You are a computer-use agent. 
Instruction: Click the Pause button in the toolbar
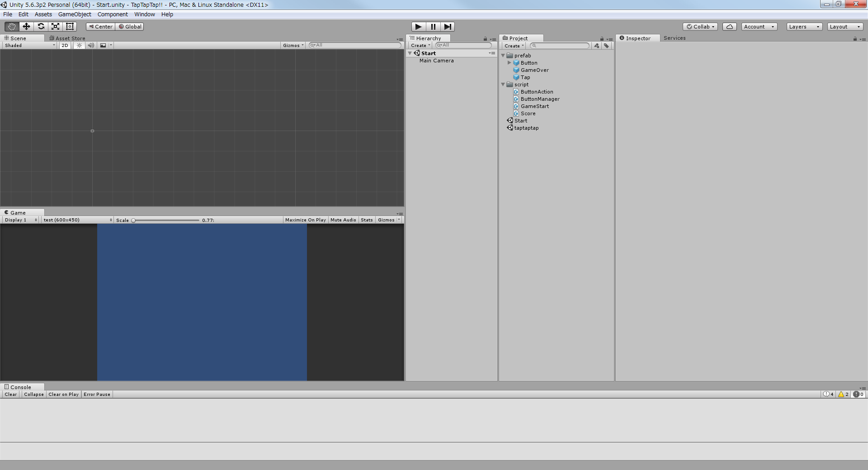[x=433, y=27]
